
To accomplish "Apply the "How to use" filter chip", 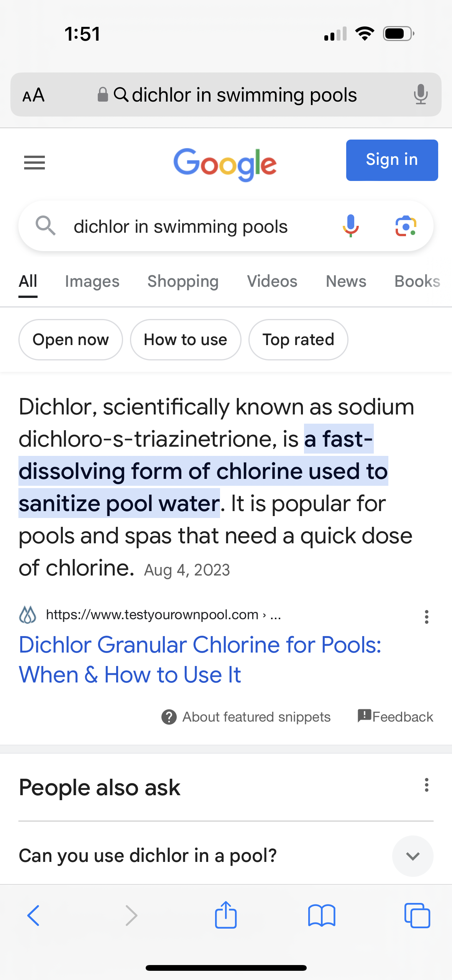I will tap(185, 340).
